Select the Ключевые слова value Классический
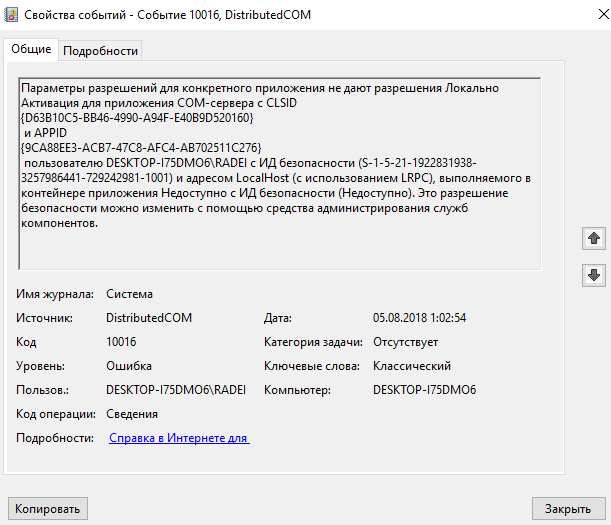The height and width of the screenshot is (525, 611). click(411, 366)
